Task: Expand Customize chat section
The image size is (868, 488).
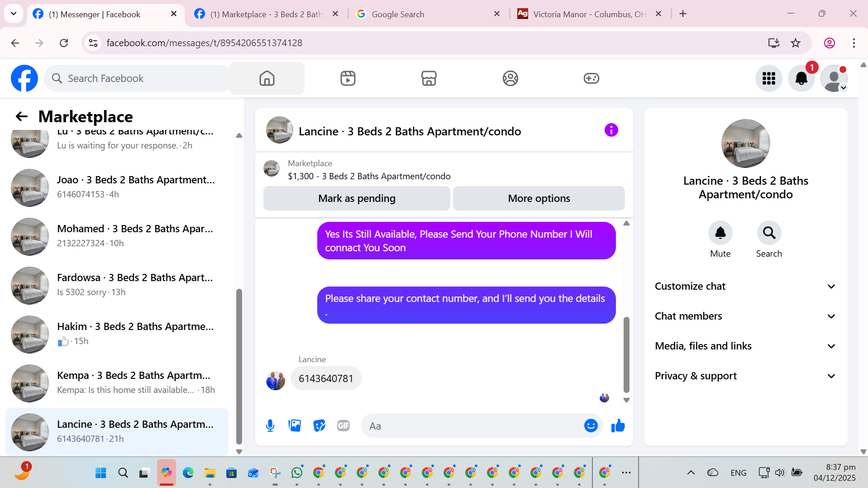Action: pos(745,286)
